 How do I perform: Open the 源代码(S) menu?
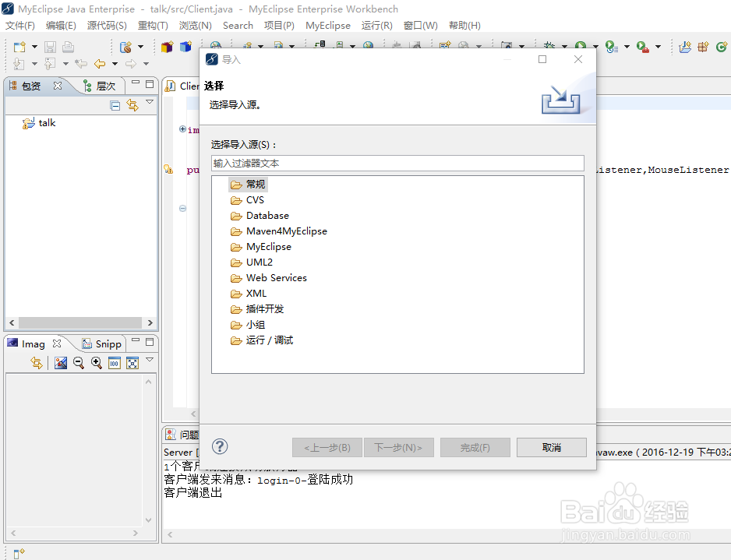tap(107, 26)
